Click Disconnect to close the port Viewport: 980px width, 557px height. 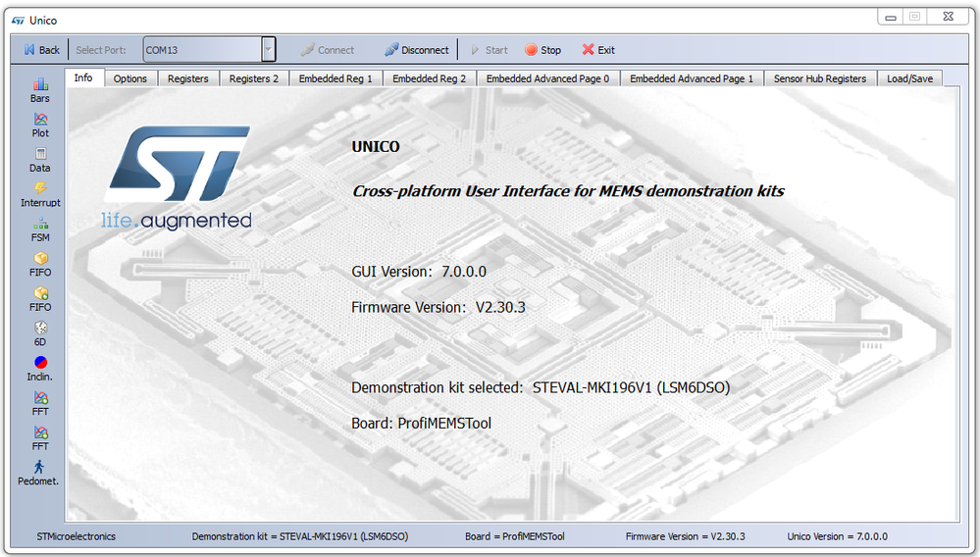pos(417,50)
